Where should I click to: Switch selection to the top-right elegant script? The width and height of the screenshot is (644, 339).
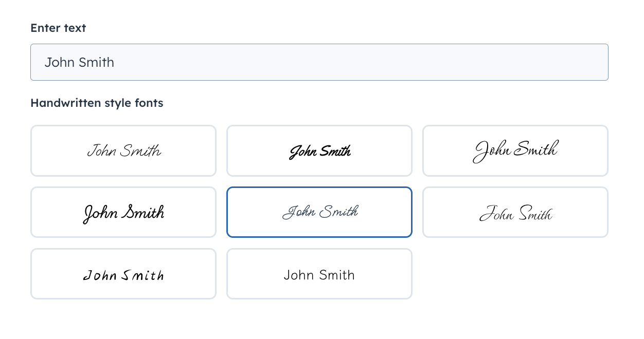pos(515,150)
